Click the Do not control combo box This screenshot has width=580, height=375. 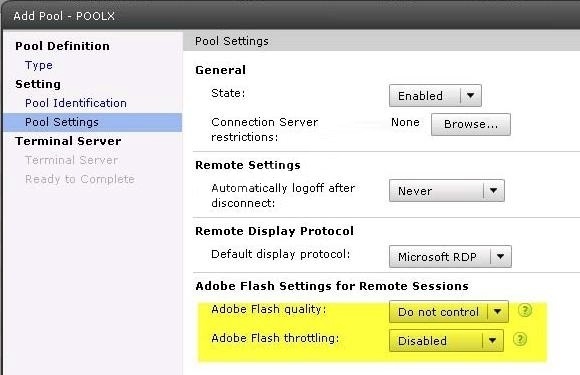tap(449, 312)
